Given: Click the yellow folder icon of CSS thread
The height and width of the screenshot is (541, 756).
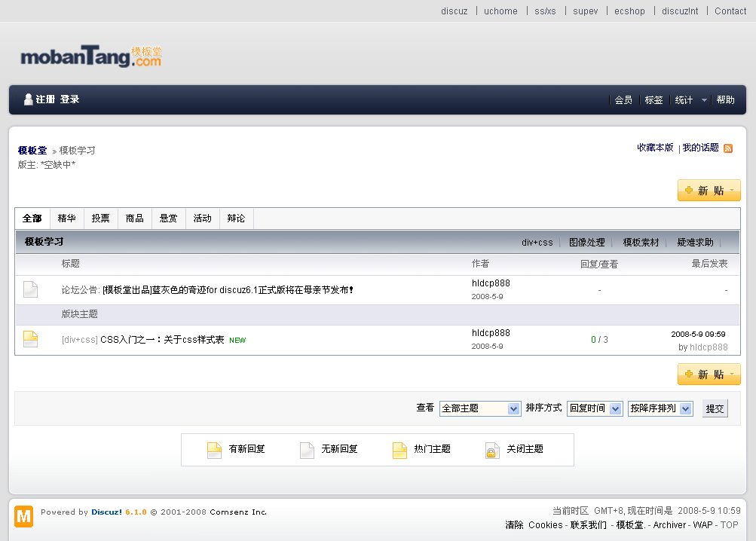Looking at the screenshot, I should click(30, 339).
